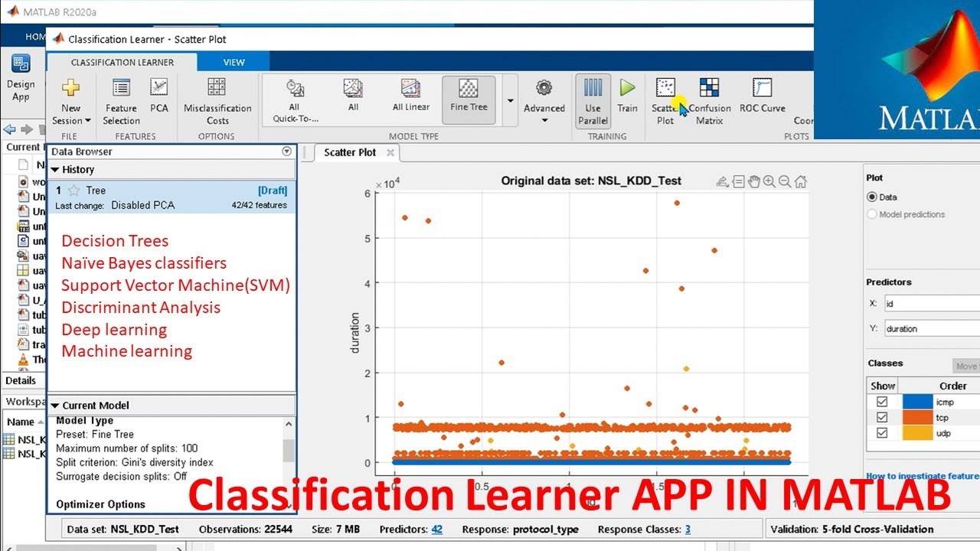Click forward arrow in MATLAB window toolbar
This screenshot has width=980, height=551.
click(27, 129)
